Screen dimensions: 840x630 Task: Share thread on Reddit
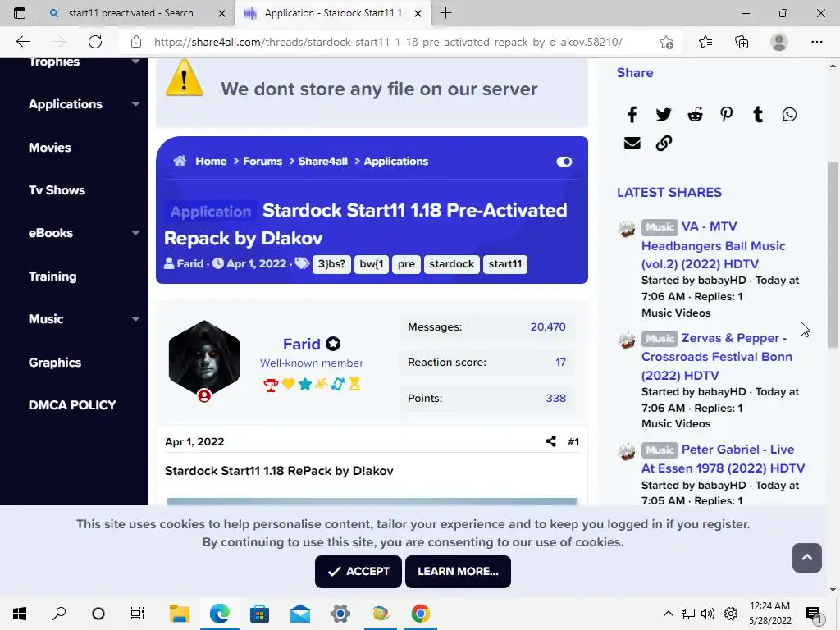click(x=695, y=115)
